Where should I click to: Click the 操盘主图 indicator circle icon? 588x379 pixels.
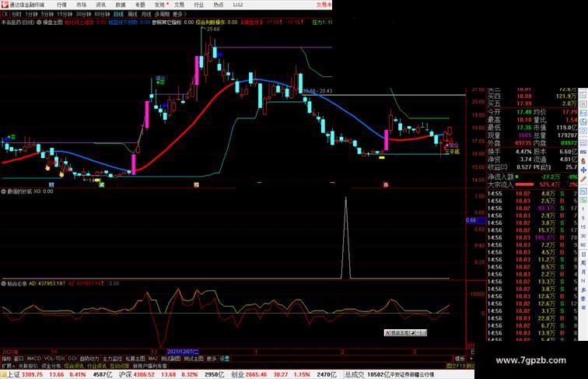coord(39,23)
